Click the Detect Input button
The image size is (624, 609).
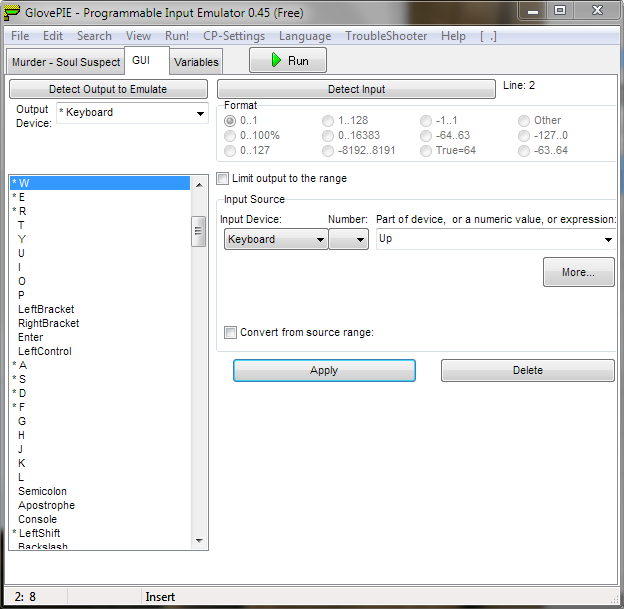(x=356, y=89)
